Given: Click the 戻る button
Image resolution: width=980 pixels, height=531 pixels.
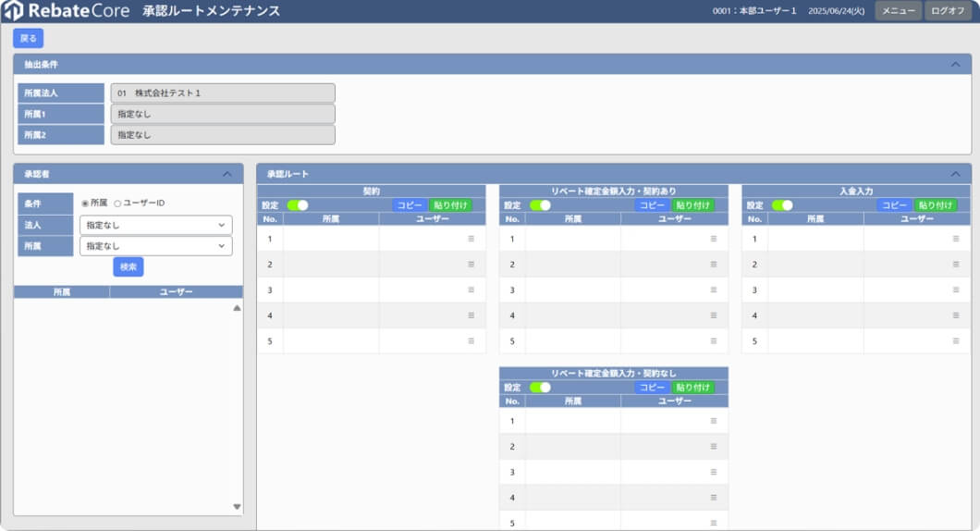Looking at the screenshot, I should pos(28,38).
